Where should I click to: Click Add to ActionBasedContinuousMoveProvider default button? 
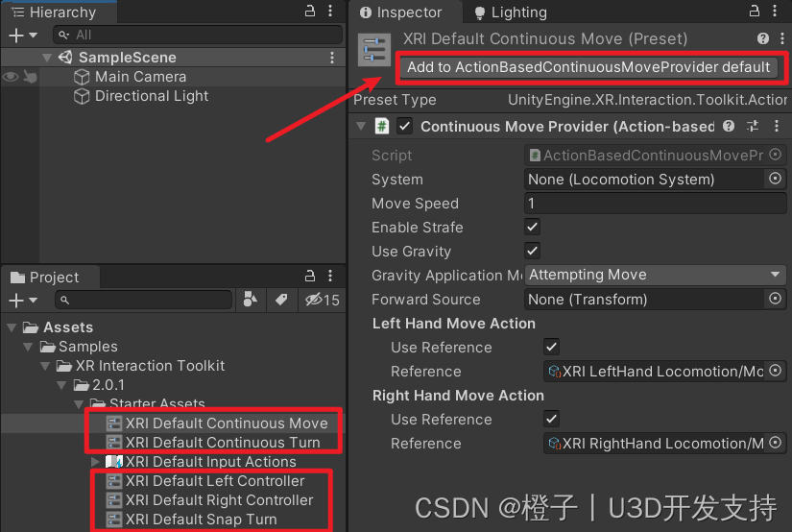(x=588, y=67)
